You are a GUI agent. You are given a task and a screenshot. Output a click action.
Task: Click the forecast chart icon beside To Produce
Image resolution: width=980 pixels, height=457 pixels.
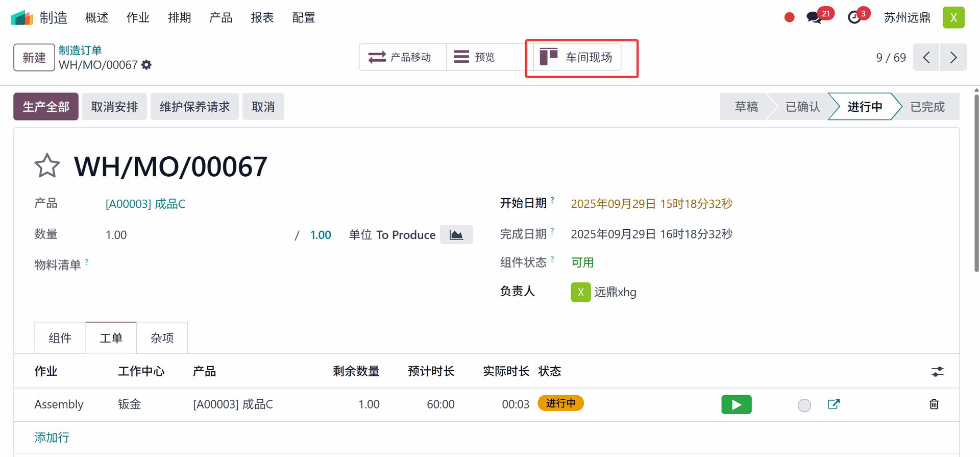(456, 235)
